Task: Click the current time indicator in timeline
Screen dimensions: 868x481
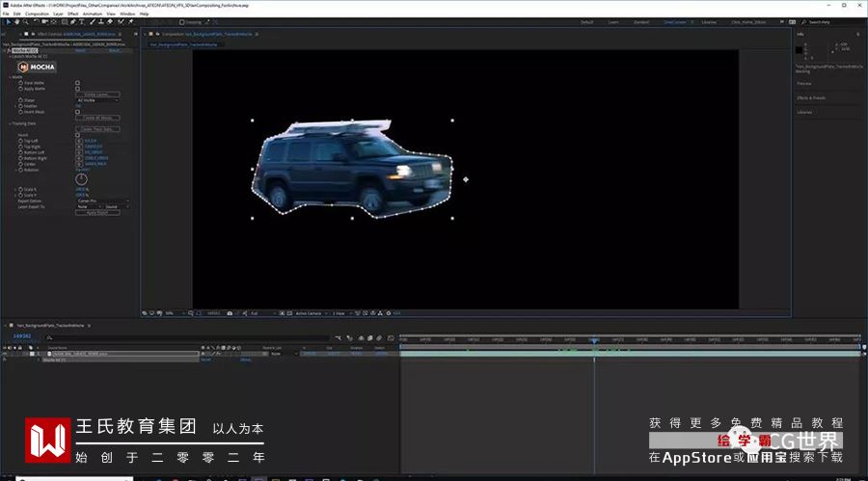Action: point(594,340)
